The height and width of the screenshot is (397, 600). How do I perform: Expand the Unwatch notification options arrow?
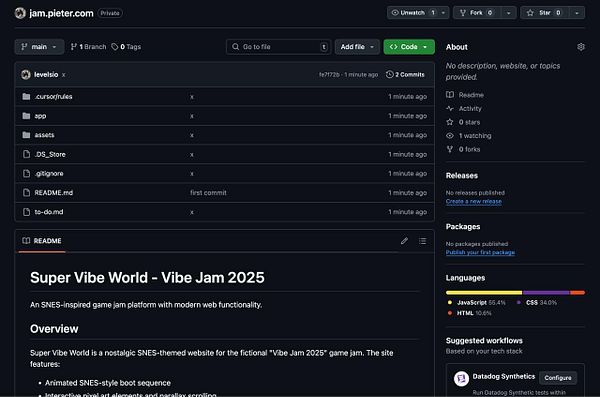pyautogui.click(x=443, y=13)
